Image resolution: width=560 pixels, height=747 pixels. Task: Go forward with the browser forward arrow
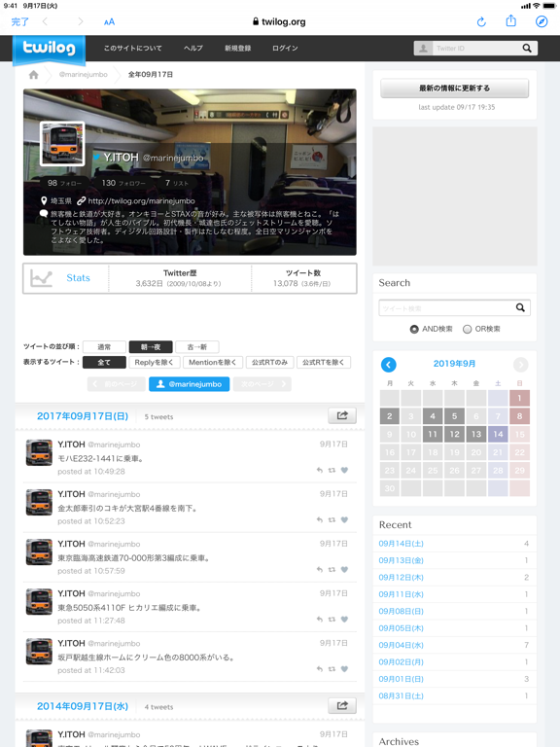point(81,22)
